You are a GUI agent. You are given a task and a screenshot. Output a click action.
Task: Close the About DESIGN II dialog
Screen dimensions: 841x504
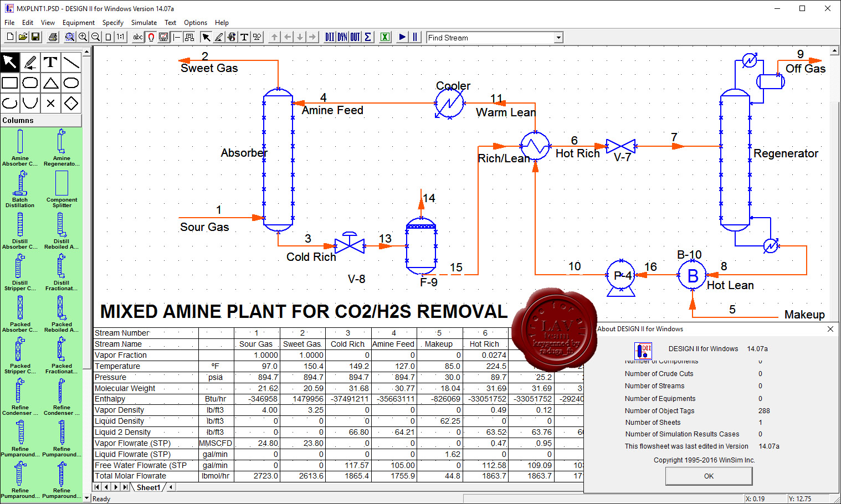click(x=830, y=329)
